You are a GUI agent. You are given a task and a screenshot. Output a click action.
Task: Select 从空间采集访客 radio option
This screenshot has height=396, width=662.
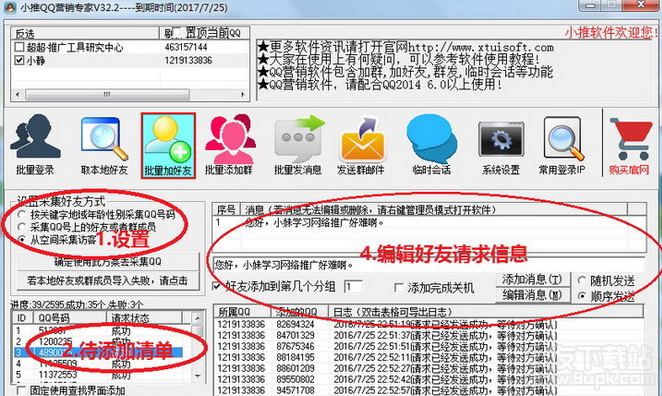click(x=22, y=240)
